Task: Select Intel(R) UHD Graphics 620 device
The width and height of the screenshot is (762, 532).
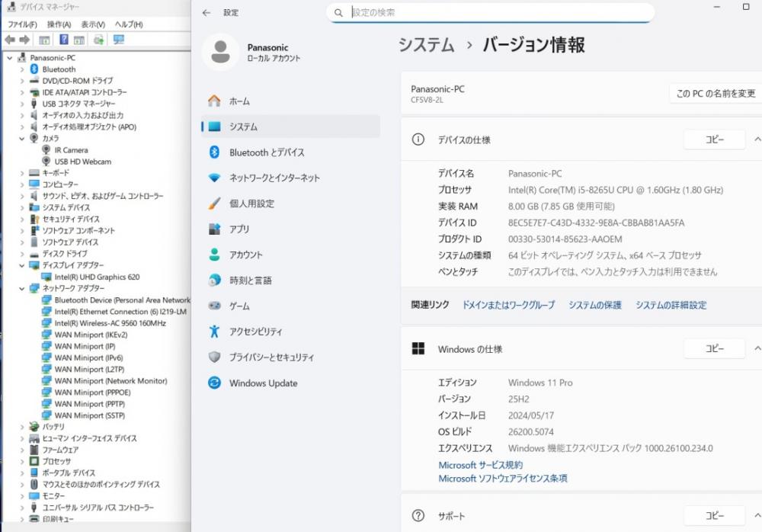Action: point(97,277)
